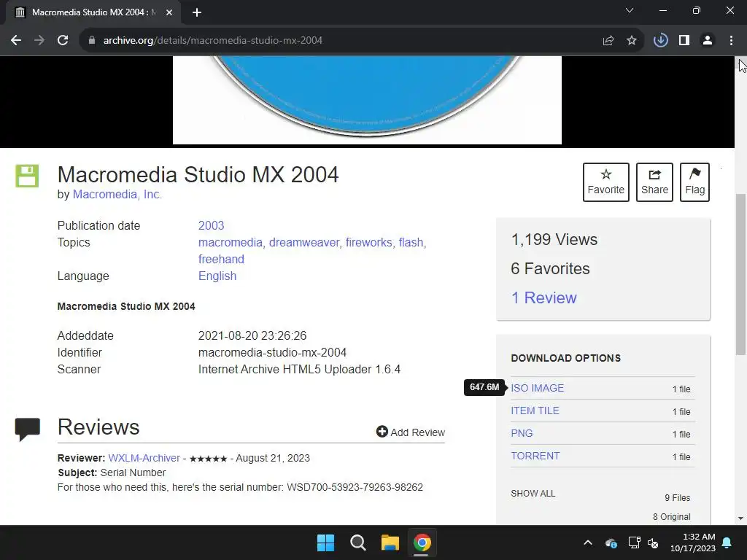Open the macromedia topic link
The width and height of the screenshot is (747, 560).
pyautogui.click(x=230, y=242)
